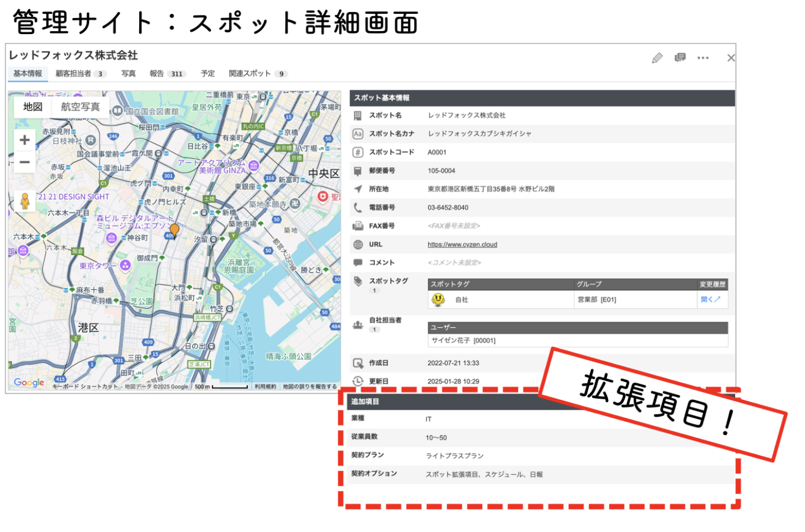This screenshot has width=805, height=532.
Task: Select updated date 2025-01-28 10:29
Action: point(453,381)
